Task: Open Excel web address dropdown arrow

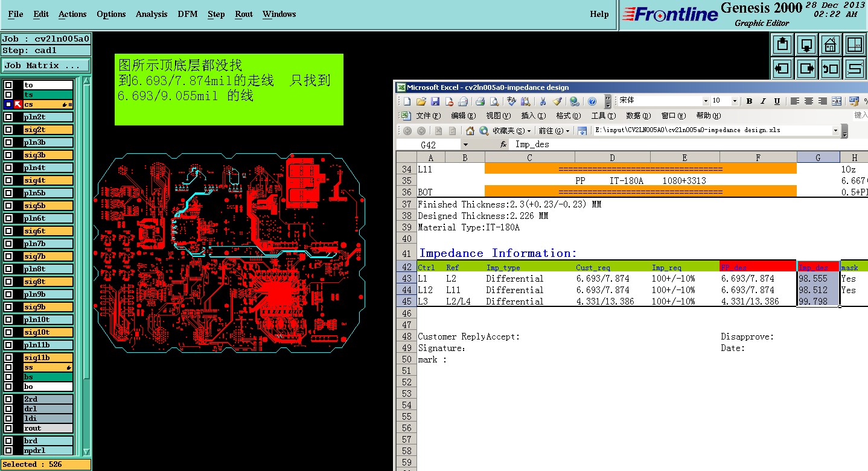Action: tap(836, 130)
